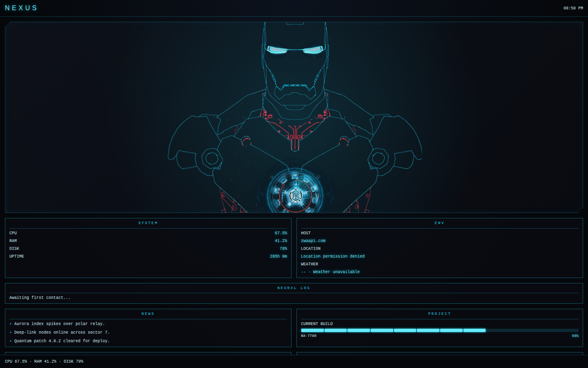Click 'RAM 41.2%' in the status bar
Screen dimensions: 588x368
coord(45,361)
